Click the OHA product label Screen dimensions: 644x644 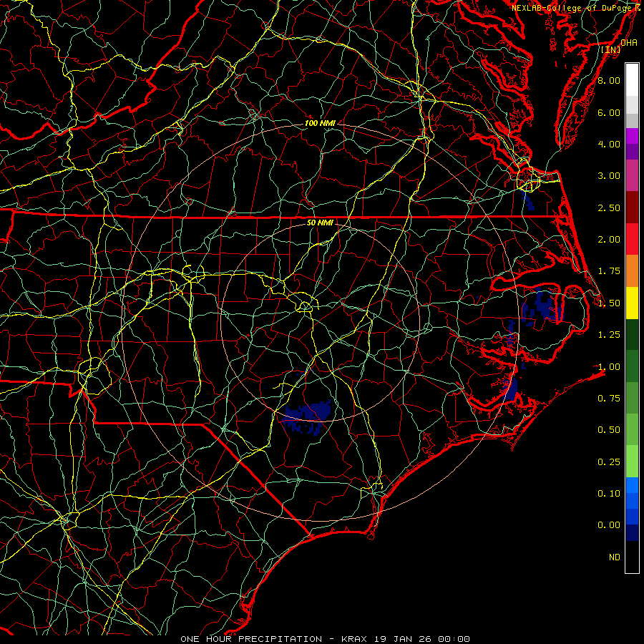click(629, 42)
